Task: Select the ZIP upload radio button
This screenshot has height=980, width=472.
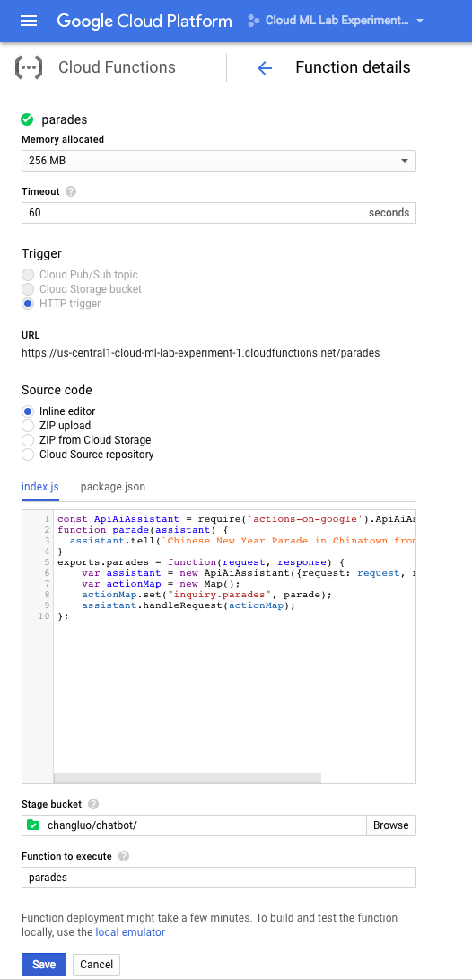Action: (x=28, y=426)
